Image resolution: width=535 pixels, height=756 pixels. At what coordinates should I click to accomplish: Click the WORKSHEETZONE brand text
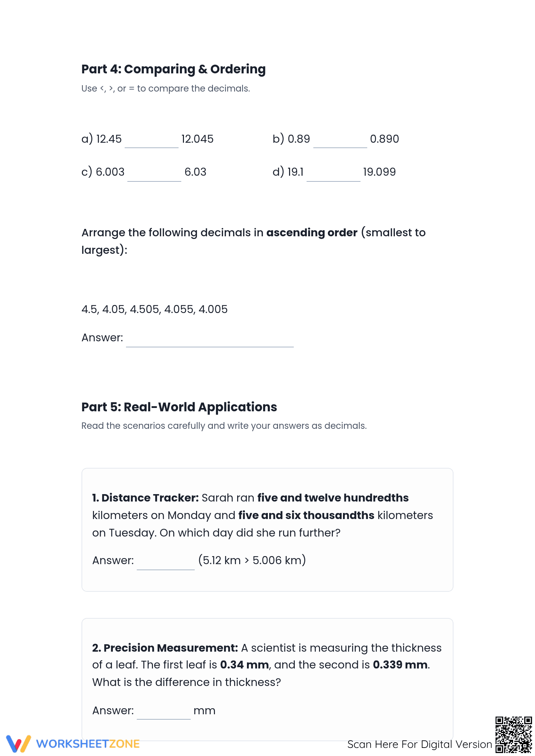(88, 744)
